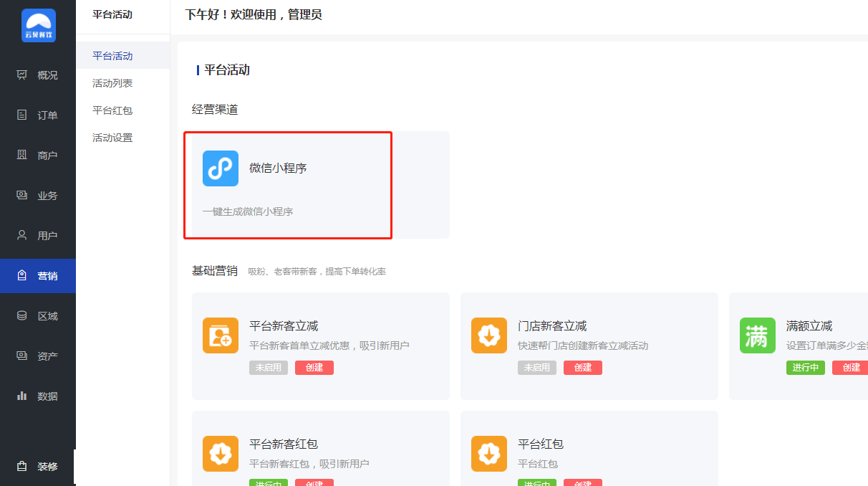Open 商户 merchants in the sidebar
The width and height of the screenshot is (868, 486).
(38, 156)
